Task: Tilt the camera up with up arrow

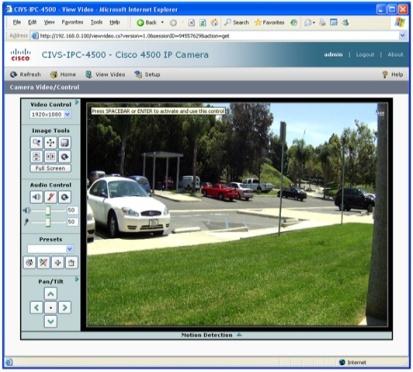Action: [50, 294]
